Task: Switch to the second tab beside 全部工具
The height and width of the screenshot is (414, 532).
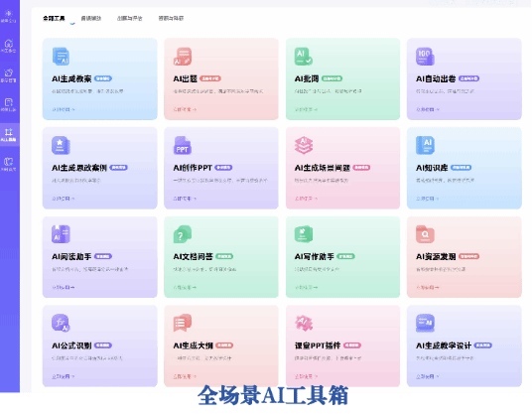Action: 91,18
